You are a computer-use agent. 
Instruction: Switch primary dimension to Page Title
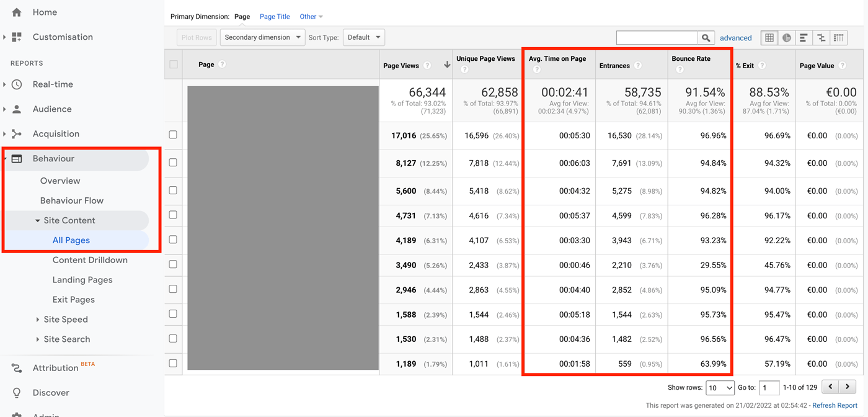point(276,17)
